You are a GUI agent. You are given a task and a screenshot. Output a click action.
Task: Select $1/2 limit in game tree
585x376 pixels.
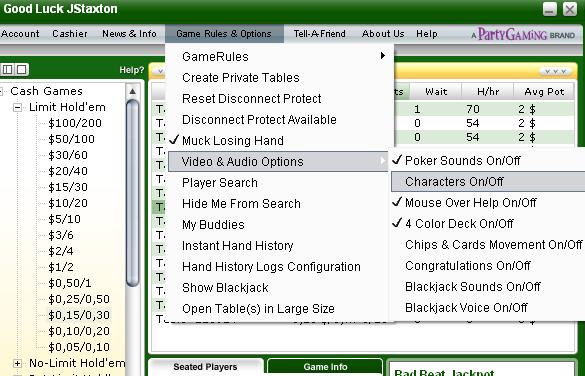click(x=61, y=267)
